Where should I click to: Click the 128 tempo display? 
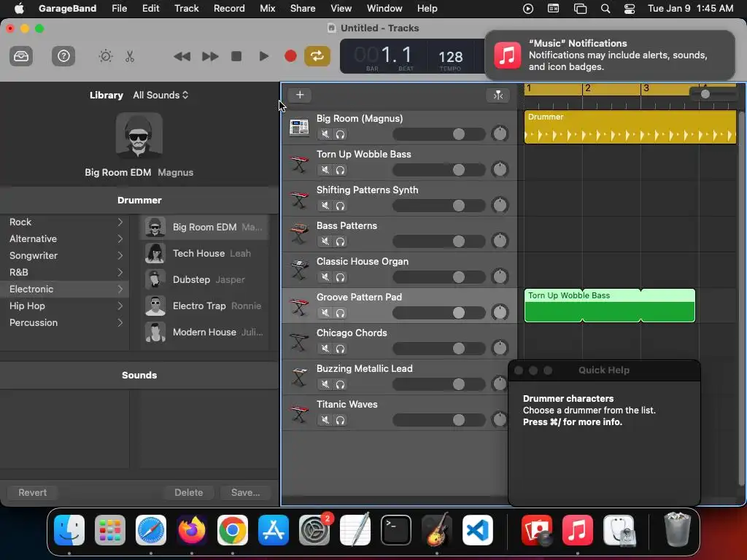point(450,57)
